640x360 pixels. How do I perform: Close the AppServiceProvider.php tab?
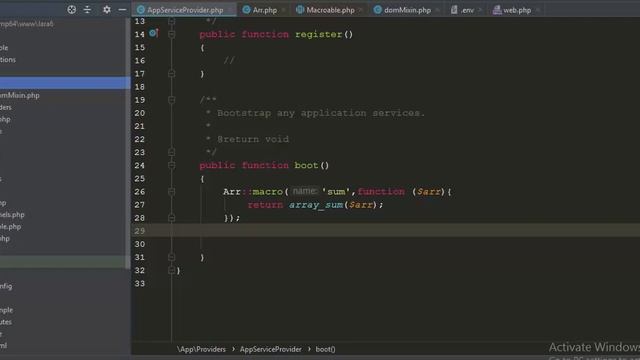(x=231, y=10)
